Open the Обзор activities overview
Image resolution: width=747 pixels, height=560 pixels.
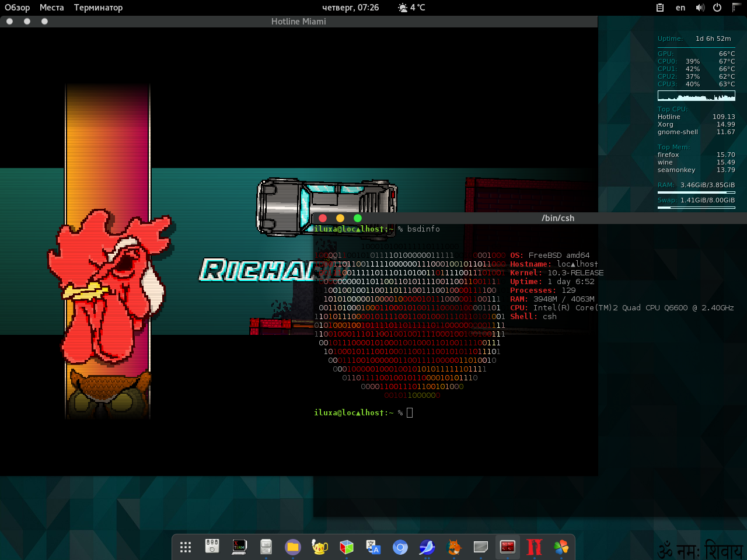18,8
